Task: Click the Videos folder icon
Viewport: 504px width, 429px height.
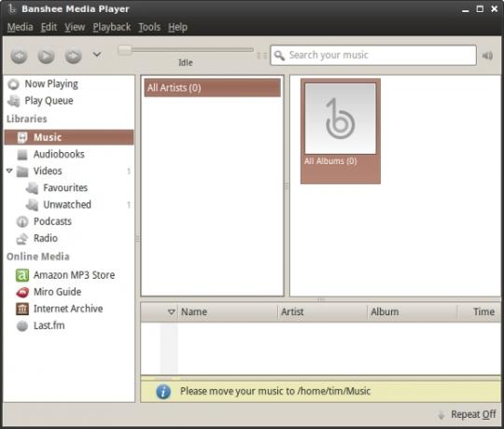Action: (x=22, y=172)
